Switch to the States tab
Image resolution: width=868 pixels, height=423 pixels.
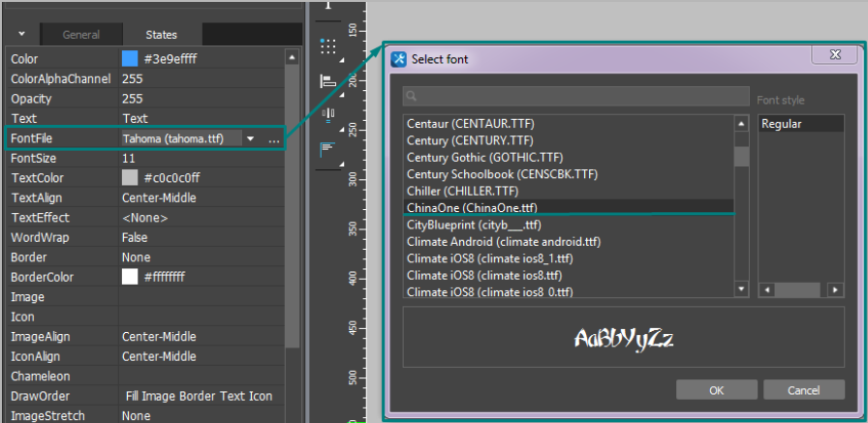(x=161, y=34)
